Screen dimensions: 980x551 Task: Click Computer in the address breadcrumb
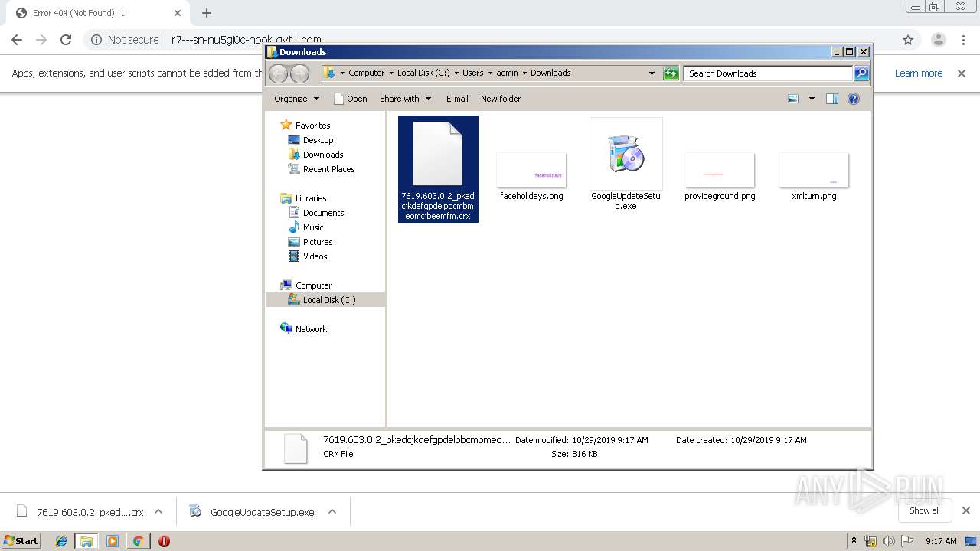point(366,73)
